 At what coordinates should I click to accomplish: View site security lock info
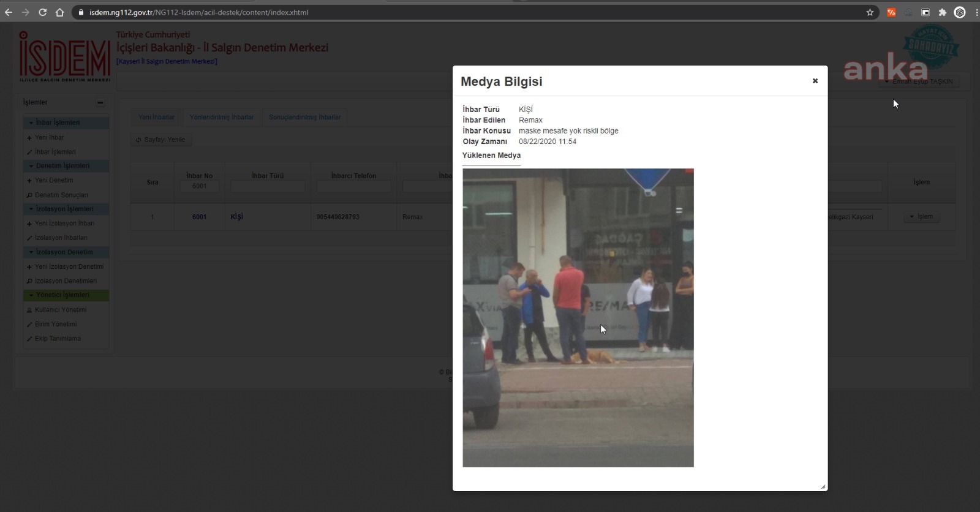81,12
